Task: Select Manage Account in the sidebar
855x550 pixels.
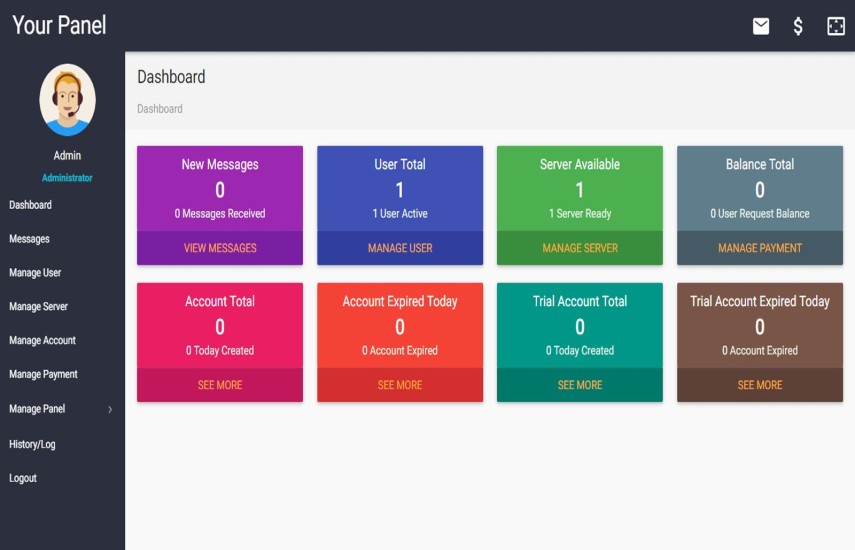Action: coord(43,341)
